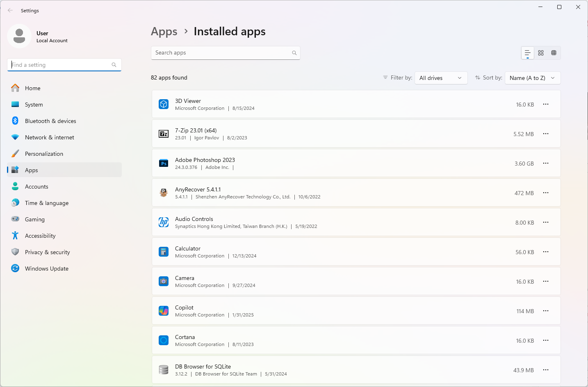Switch to table view layout
Viewport: 588px width, 387px height.
coord(554,53)
